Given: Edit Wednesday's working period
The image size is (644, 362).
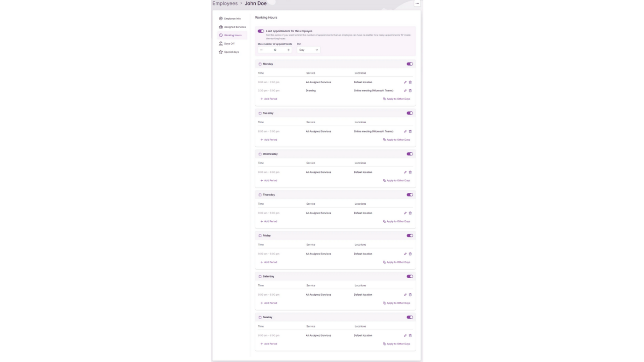Looking at the screenshot, I should 405,172.
